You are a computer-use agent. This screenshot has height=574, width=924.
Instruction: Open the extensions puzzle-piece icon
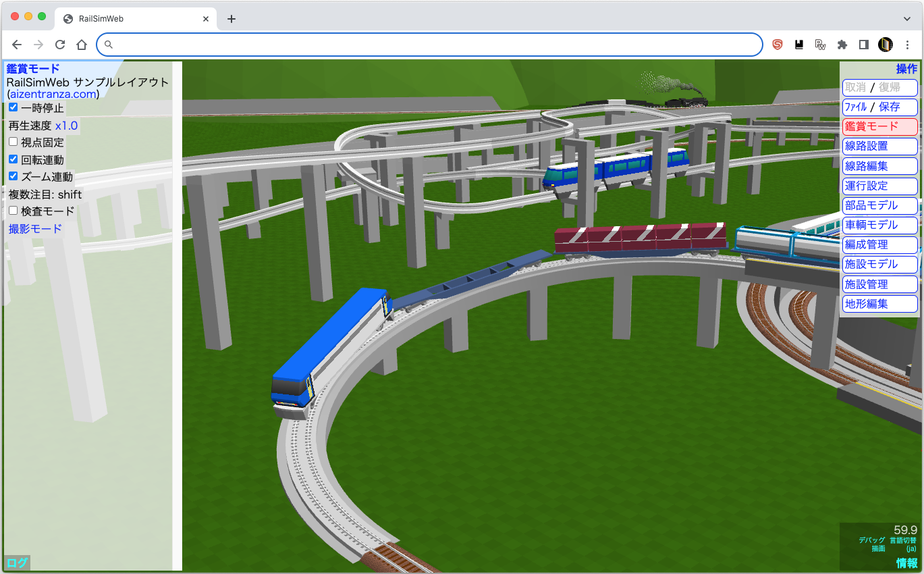(x=842, y=45)
